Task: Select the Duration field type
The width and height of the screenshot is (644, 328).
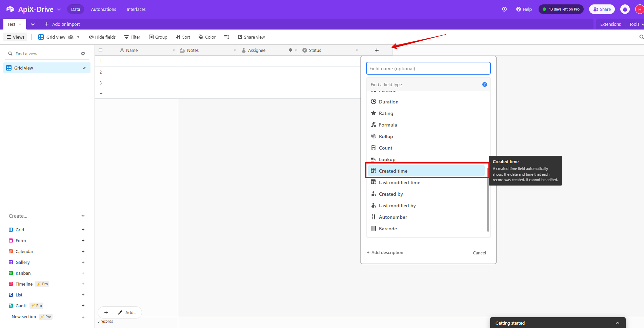Action: coord(427,102)
